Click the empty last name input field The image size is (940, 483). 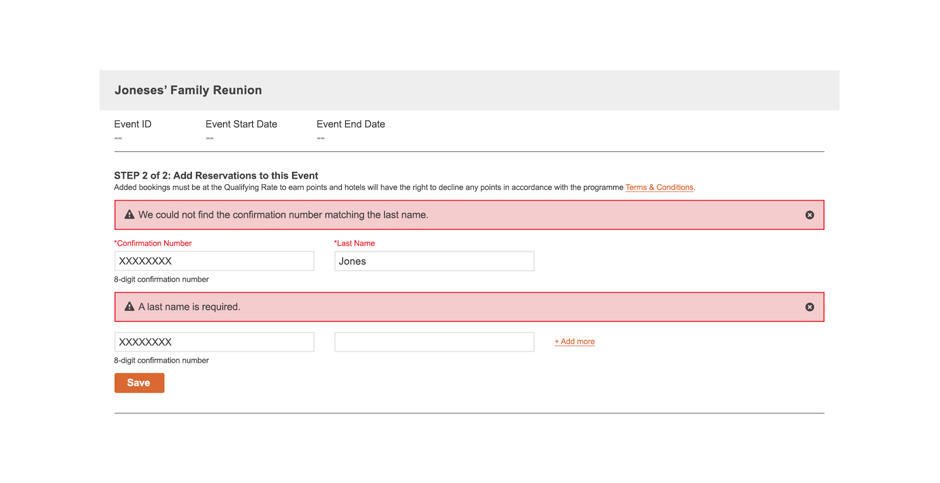[434, 342]
